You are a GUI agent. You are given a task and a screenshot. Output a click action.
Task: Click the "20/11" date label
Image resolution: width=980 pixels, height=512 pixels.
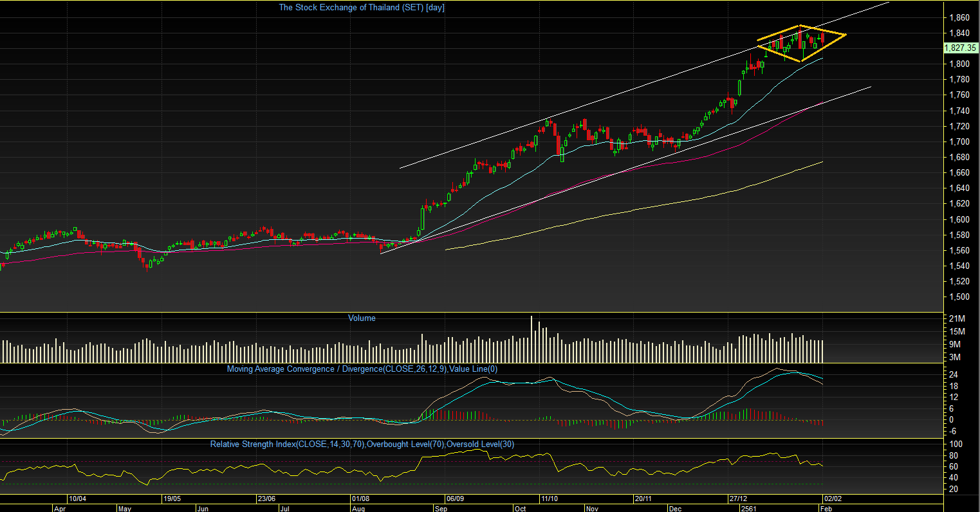643,498
